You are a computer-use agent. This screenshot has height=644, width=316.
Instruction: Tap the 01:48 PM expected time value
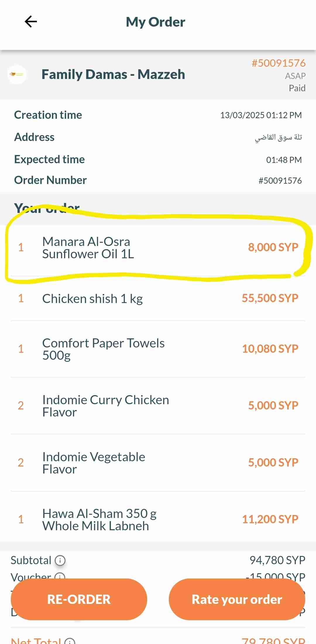284,160
